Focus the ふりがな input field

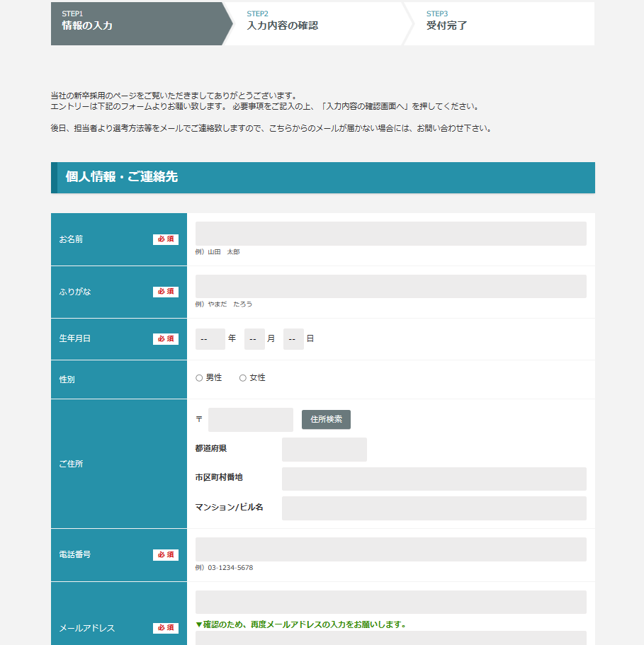pos(390,286)
